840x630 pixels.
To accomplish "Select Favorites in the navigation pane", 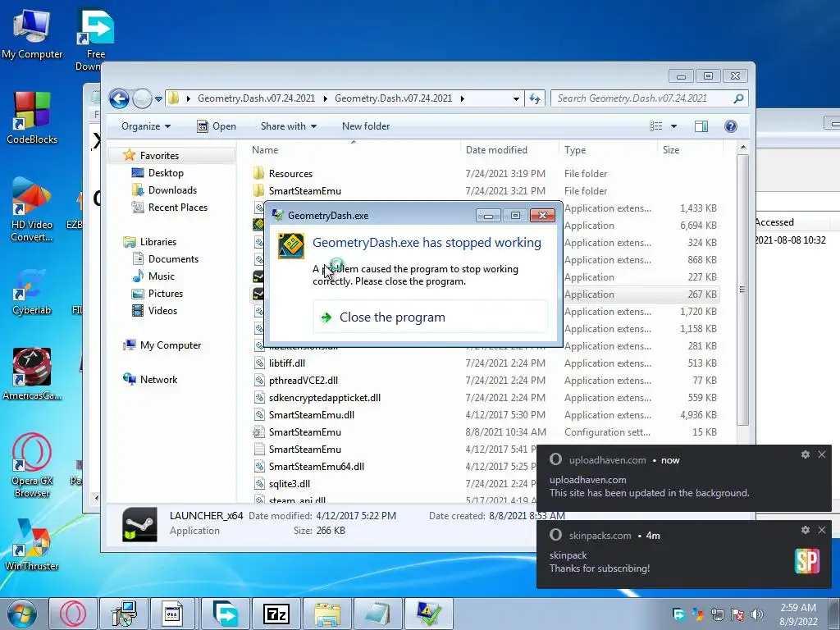I will tap(159, 156).
